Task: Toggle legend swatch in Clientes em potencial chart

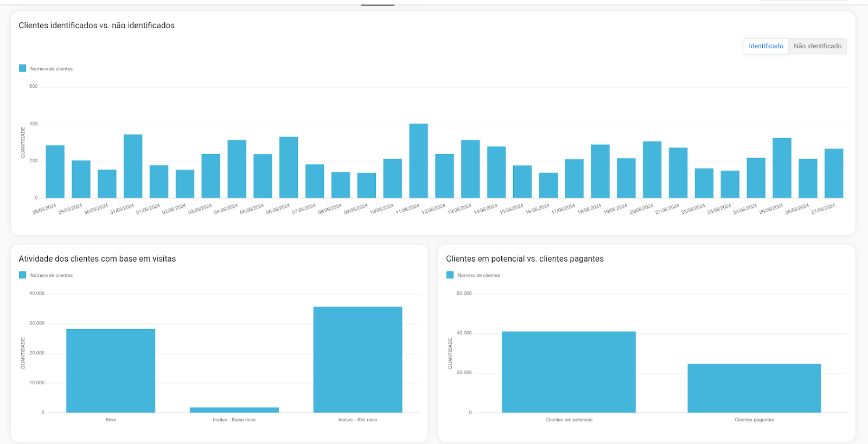Action: pos(450,275)
